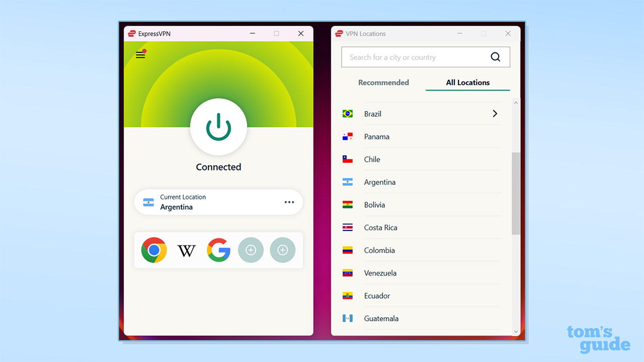Switch to the Recommended tab
The image size is (644, 362).
point(383,82)
